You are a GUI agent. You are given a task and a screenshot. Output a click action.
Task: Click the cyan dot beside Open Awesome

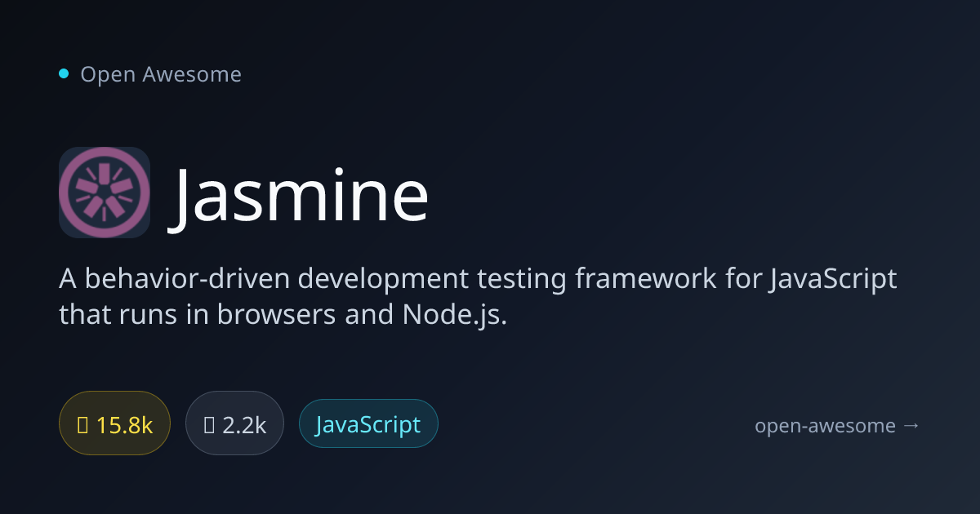[x=64, y=74]
